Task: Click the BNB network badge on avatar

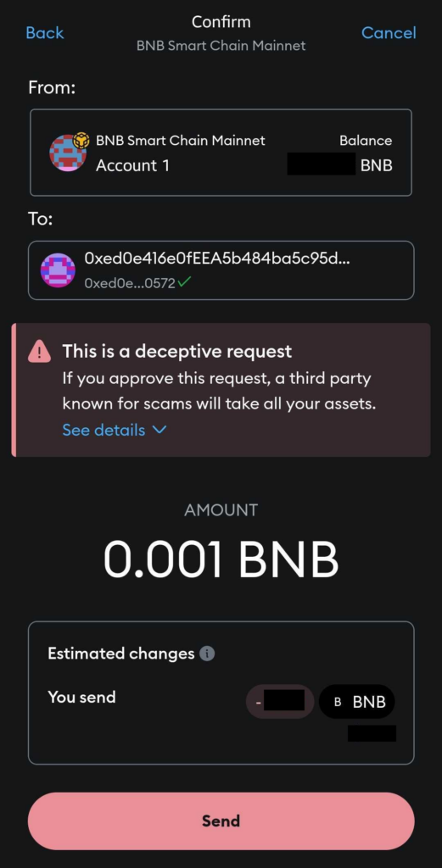Action: point(81,140)
